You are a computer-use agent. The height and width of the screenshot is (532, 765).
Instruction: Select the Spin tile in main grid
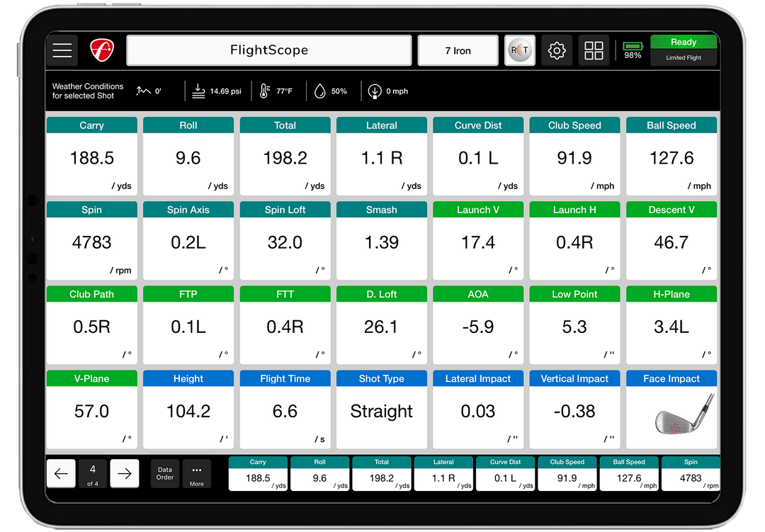click(x=91, y=241)
